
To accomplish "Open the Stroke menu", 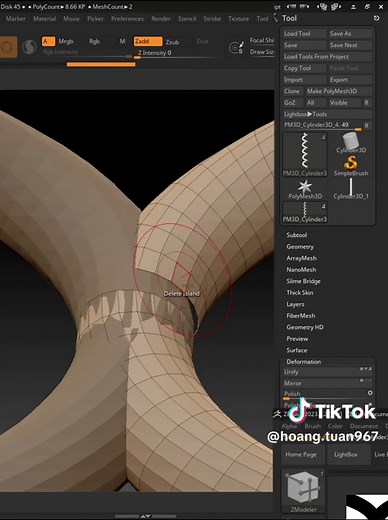I will pos(212,19).
